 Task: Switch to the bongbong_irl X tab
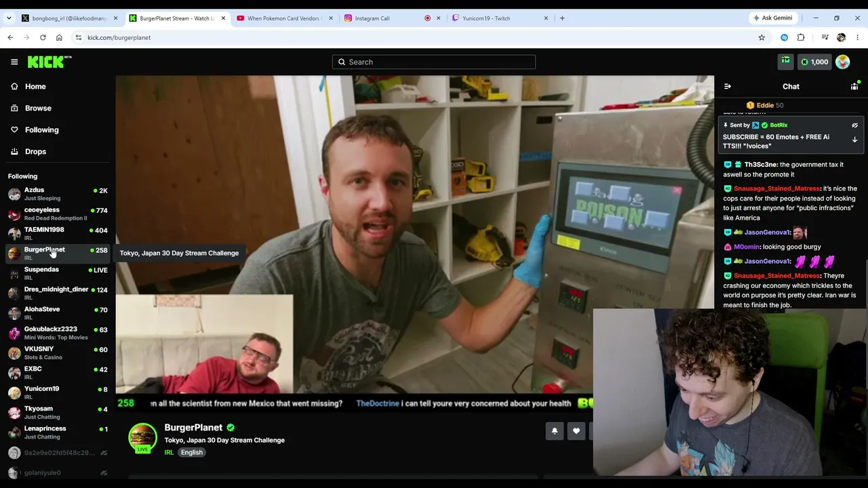[x=69, y=18]
